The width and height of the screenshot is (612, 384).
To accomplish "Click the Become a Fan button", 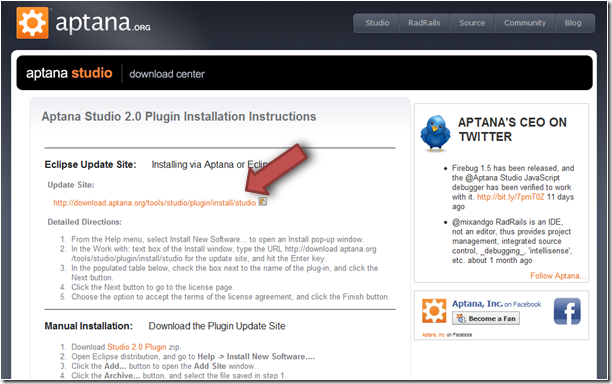I will [x=486, y=318].
